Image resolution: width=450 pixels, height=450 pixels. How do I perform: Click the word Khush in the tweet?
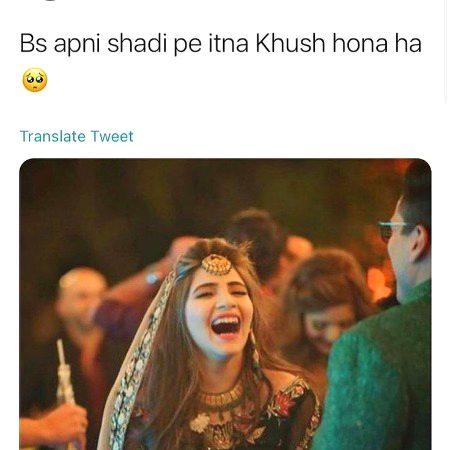click(290, 44)
